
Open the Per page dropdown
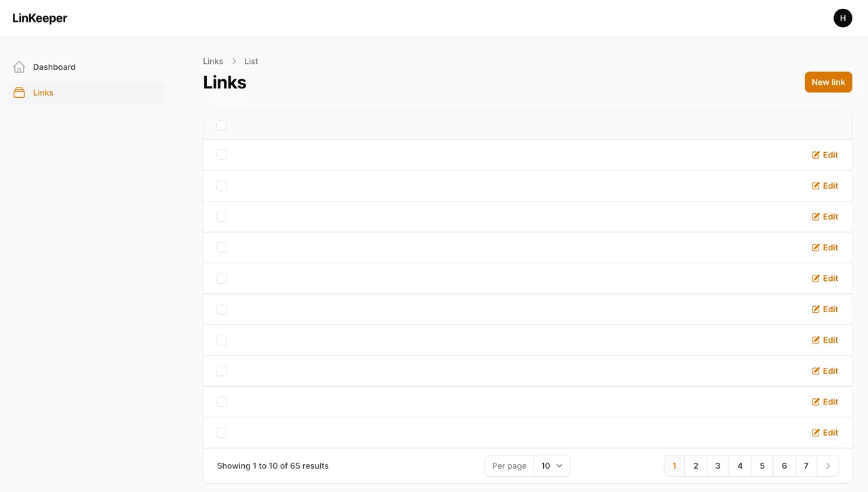pos(551,466)
